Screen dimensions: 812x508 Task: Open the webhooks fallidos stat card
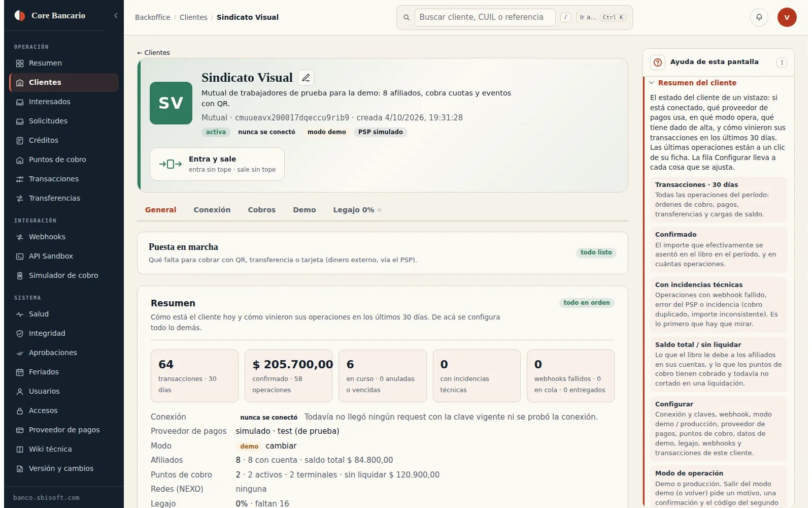point(570,376)
